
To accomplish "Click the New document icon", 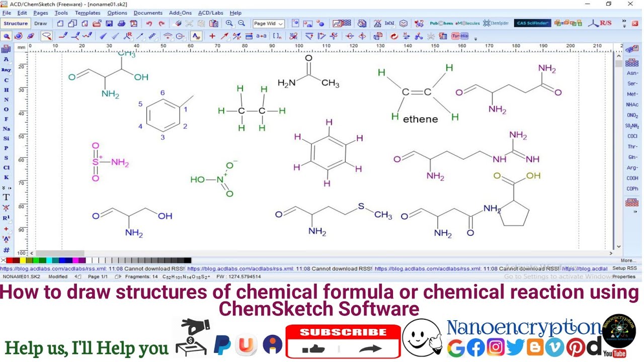I will (60, 24).
